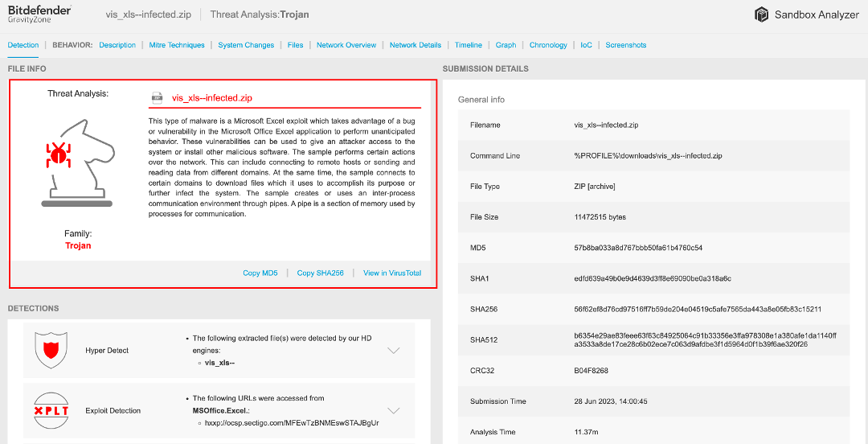Expand the Hyper Detect detection entry

[394, 351]
